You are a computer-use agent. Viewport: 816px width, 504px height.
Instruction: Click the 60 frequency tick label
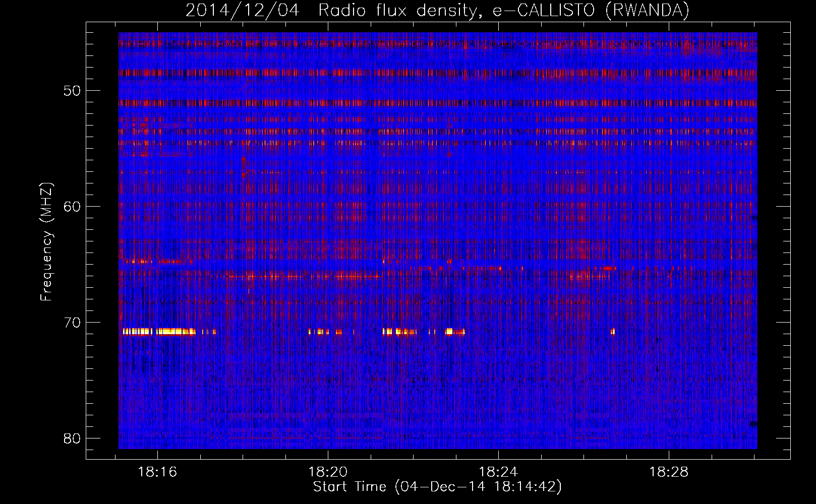point(72,207)
